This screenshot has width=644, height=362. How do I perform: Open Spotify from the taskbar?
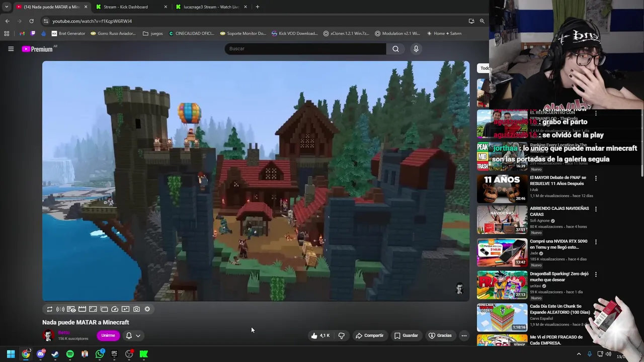pos(70,354)
